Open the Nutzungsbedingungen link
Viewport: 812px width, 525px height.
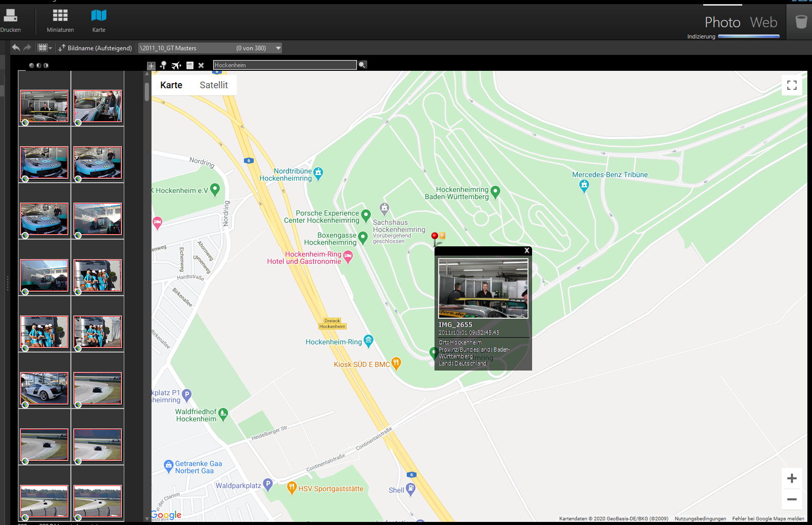[x=701, y=518]
